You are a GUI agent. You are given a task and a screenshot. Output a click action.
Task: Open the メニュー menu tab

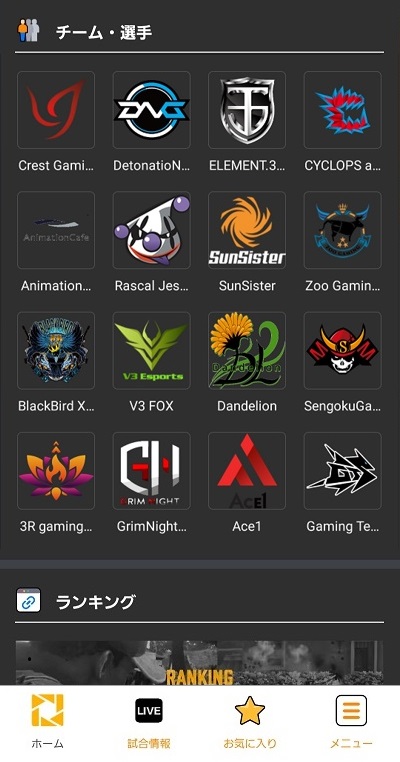pyautogui.click(x=351, y=722)
